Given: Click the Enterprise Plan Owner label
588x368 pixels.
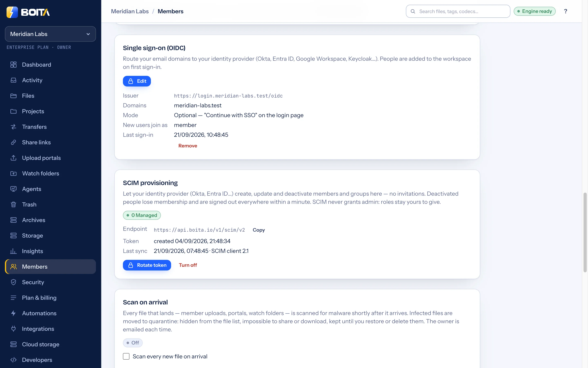Looking at the screenshot, I should (39, 47).
